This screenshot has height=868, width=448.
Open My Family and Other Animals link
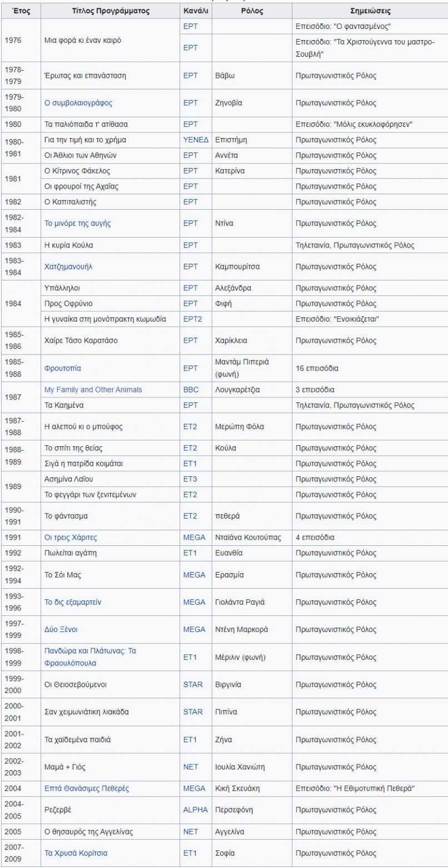(x=93, y=390)
